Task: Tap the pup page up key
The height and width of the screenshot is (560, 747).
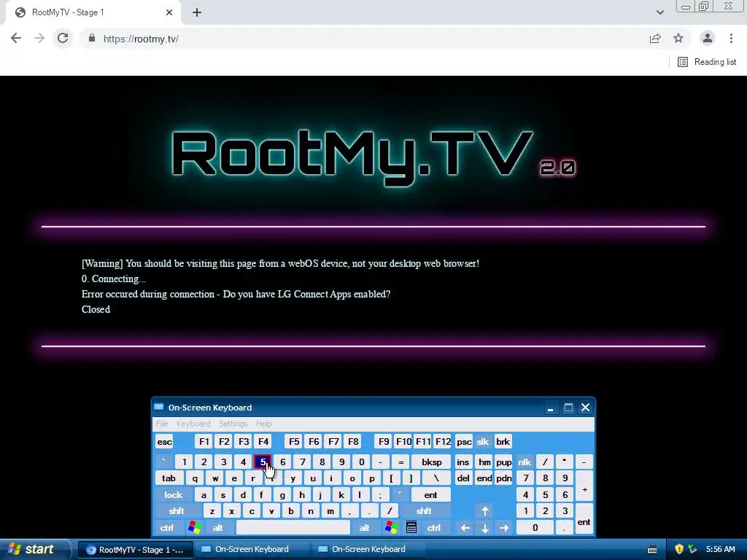Action: point(503,462)
